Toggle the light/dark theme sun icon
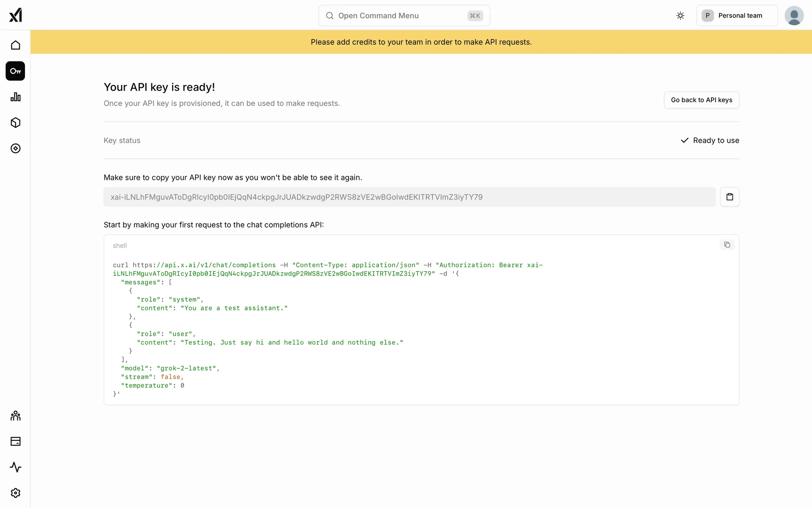The image size is (812, 508). (680, 16)
